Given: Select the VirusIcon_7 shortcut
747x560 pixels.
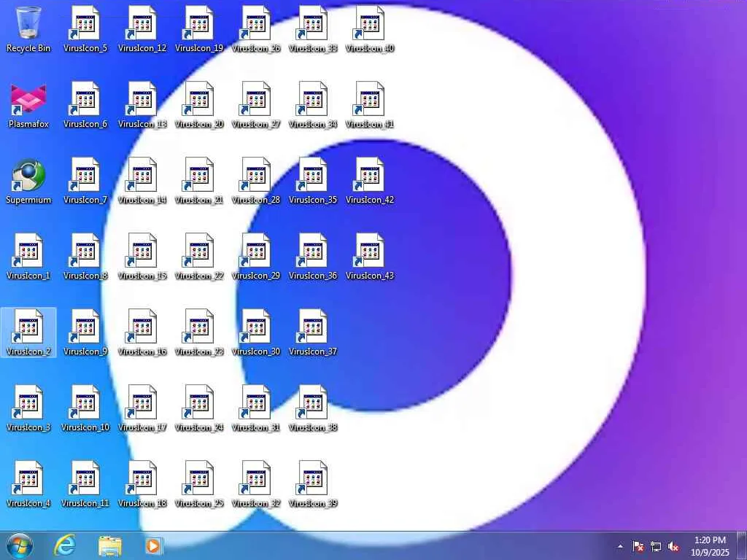Looking at the screenshot, I should pos(85,181).
